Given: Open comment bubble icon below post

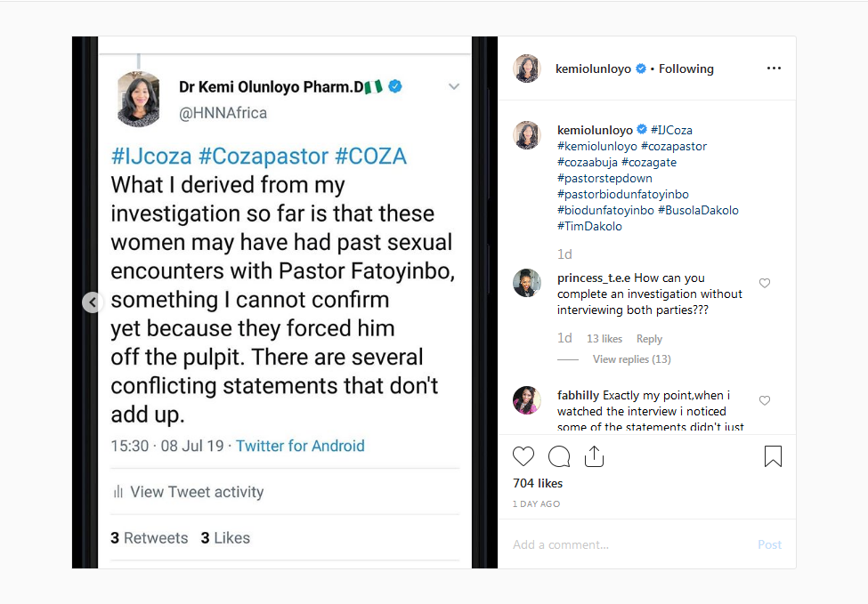Looking at the screenshot, I should [559, 457].
